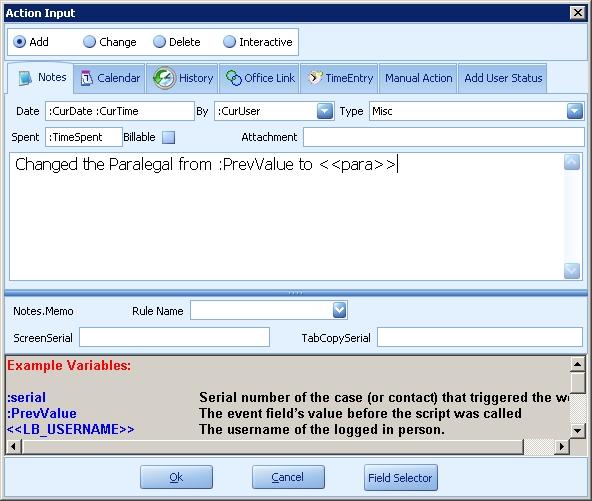Select the Add radio button
Image resolution: width=592 pixels, height=501 pixels.
click(x=20, y=42)
